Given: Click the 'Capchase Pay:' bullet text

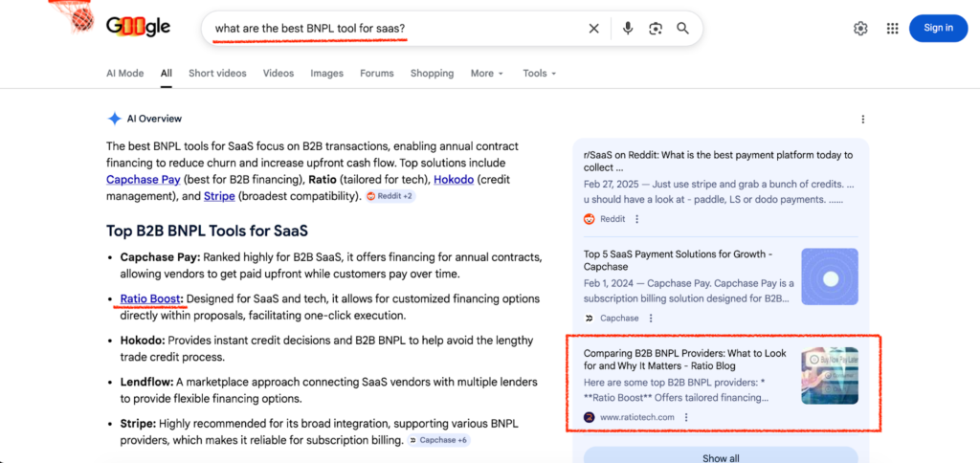Looking at the screenshot, I should coord(161,257).
